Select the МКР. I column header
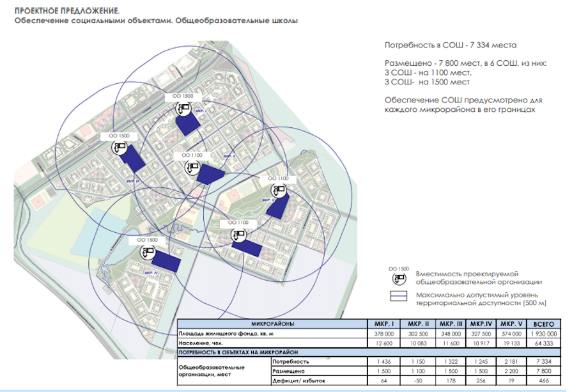This screenshot has width=588, height=392. click(383, 324)
